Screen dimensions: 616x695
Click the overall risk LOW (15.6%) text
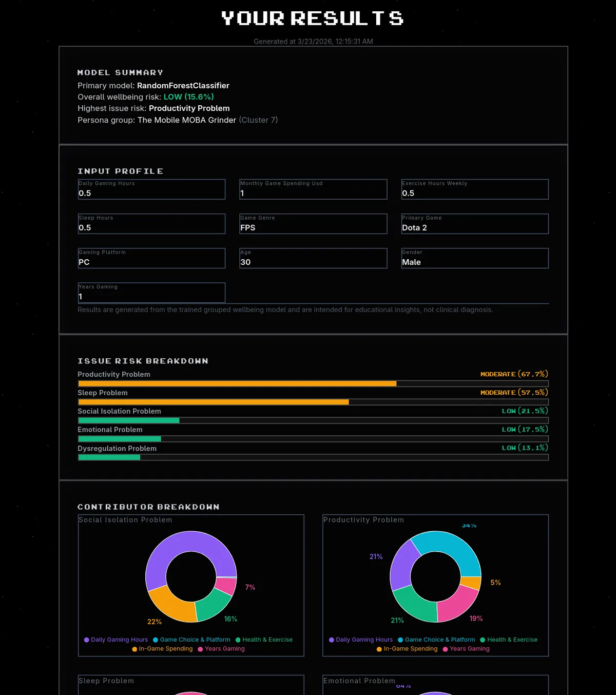click(x=188, y=97)
